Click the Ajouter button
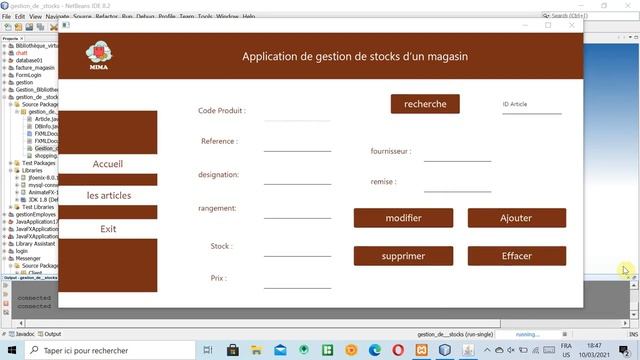640x360 pixels. click(517, 218)
